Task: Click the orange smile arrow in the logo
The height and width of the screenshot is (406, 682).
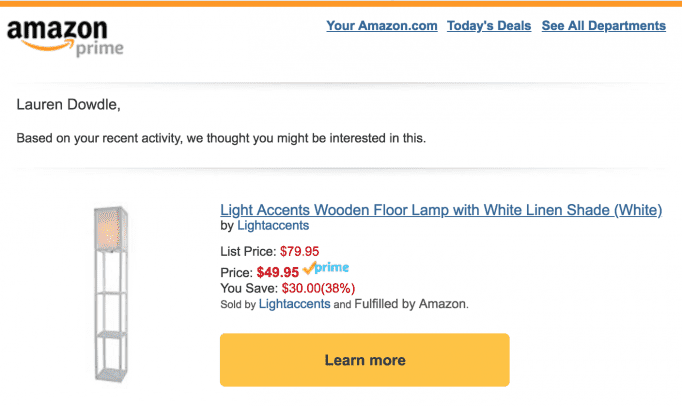Action: (47, 45)
